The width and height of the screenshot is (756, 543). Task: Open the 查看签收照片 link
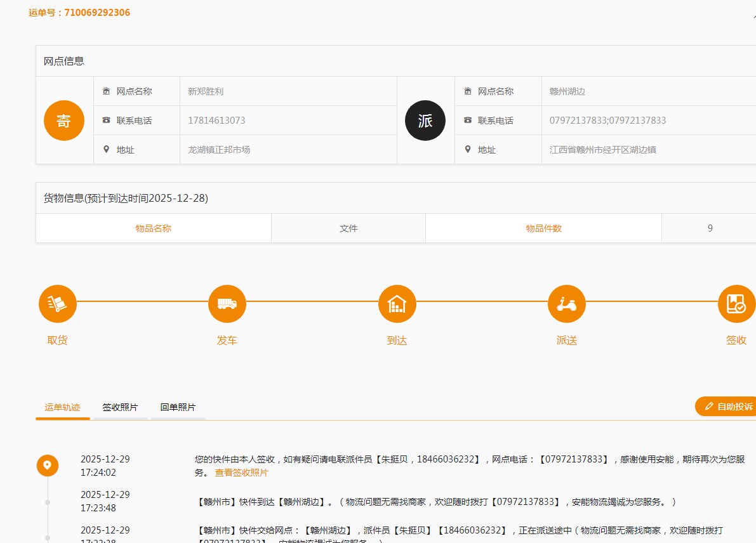(x=241, y=473)
